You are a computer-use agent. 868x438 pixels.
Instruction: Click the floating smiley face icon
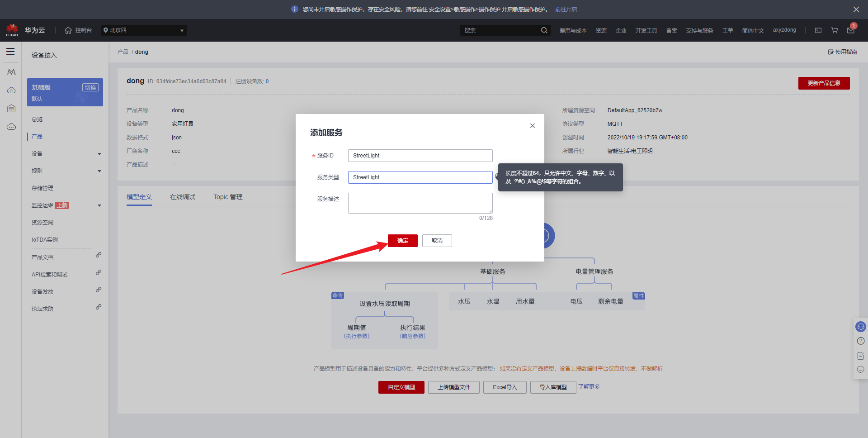(861, 370)
